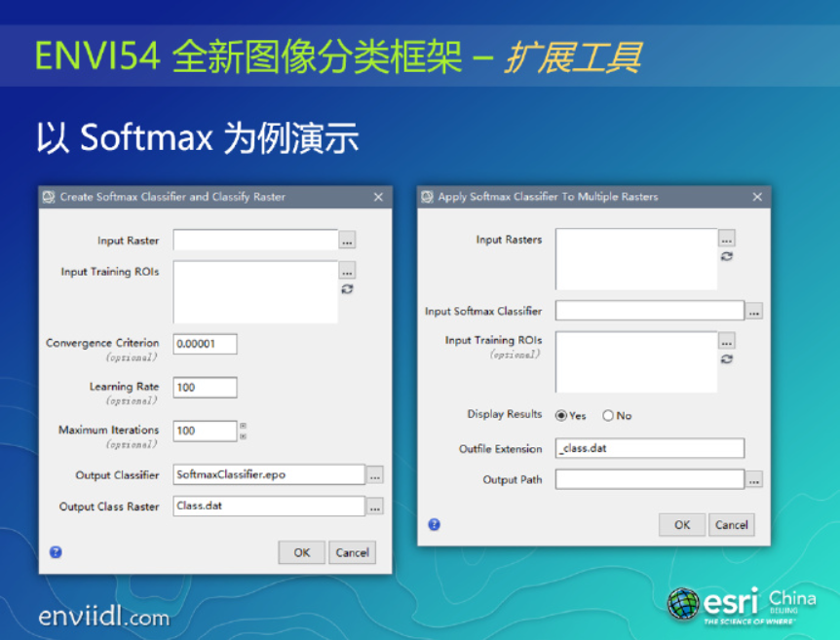
Task: Click OK in Apply Softmax Classifier dialog
Action: tap(682, 524)
